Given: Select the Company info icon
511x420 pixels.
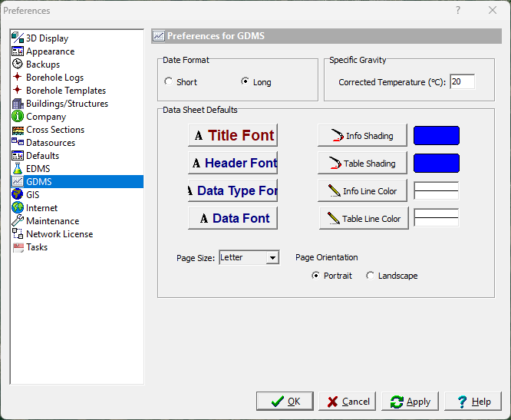Looking at the screenshot, I should tap(18, 117).
